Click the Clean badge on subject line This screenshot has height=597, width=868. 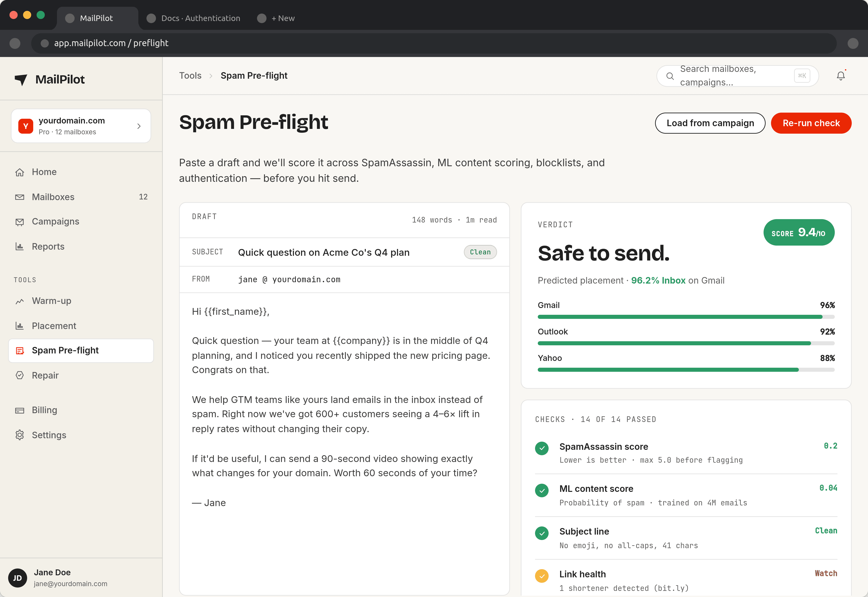(x=480, y=252)
